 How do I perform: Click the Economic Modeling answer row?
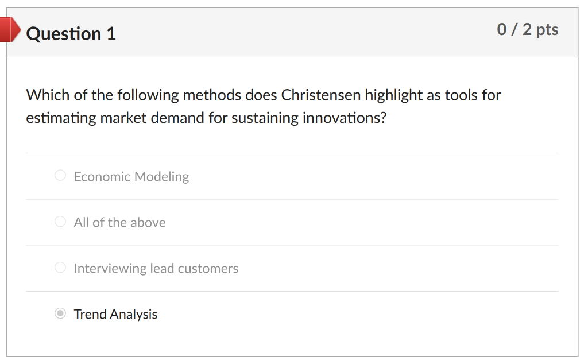click(x=292, y=176)
